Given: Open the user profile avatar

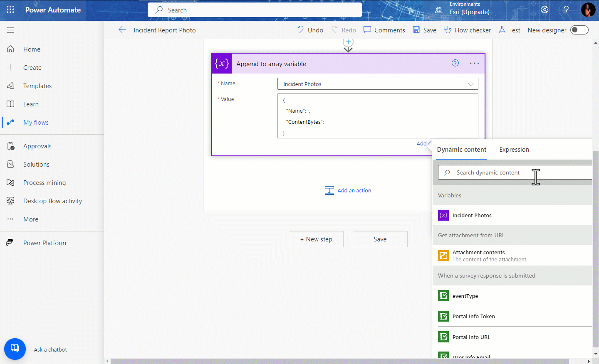Looking at the screenshot, I should tap(588, 10).
